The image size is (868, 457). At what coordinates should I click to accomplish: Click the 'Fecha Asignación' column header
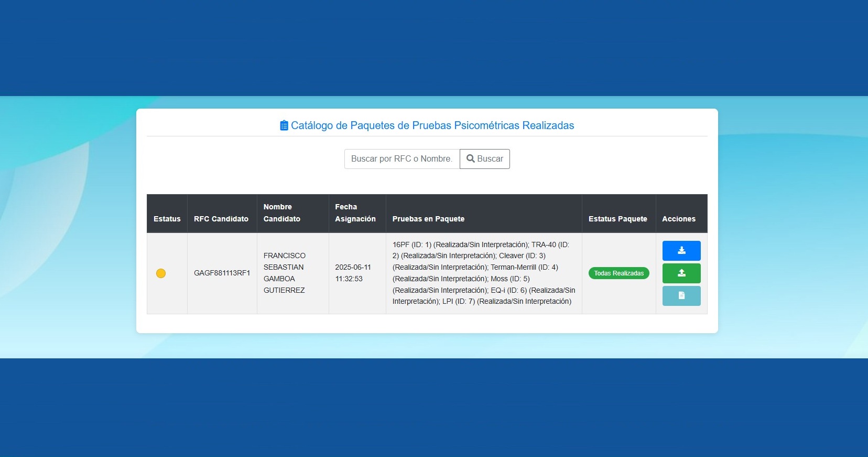coord(355,213)
